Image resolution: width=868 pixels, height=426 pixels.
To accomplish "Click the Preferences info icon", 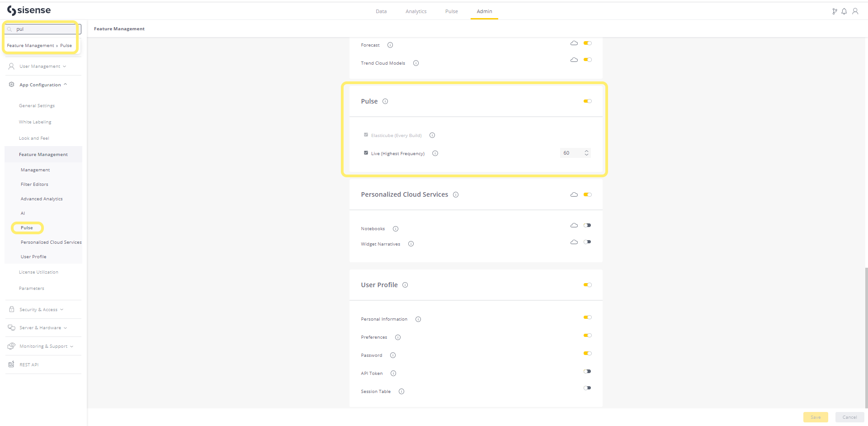I will click(398, 337).
